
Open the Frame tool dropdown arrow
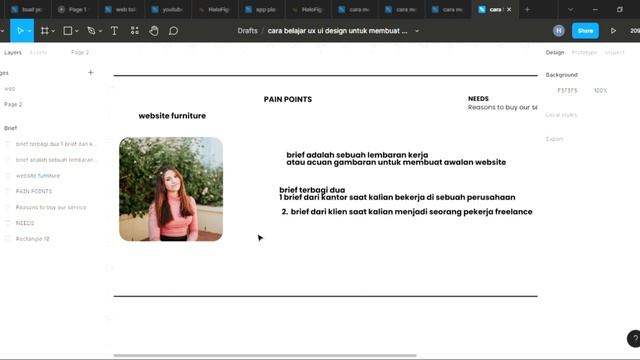(53, 31)
